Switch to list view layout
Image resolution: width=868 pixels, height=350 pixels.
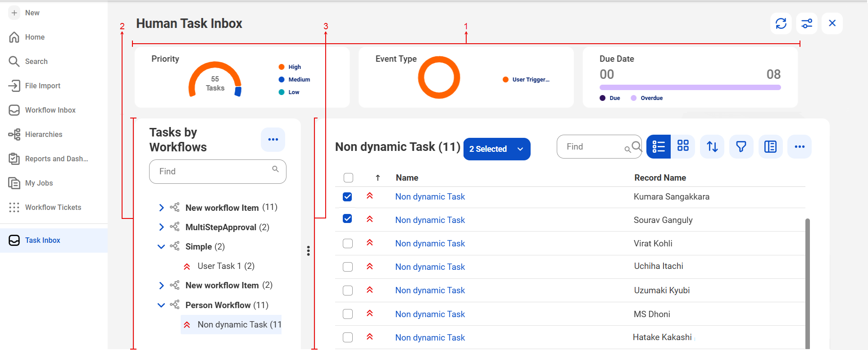[x=659, y=146]
